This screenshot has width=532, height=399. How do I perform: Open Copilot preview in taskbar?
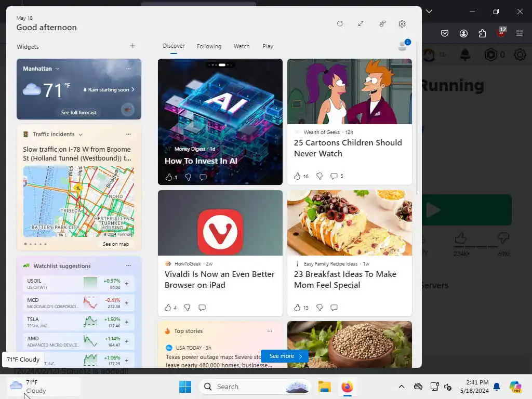(515, 387)
